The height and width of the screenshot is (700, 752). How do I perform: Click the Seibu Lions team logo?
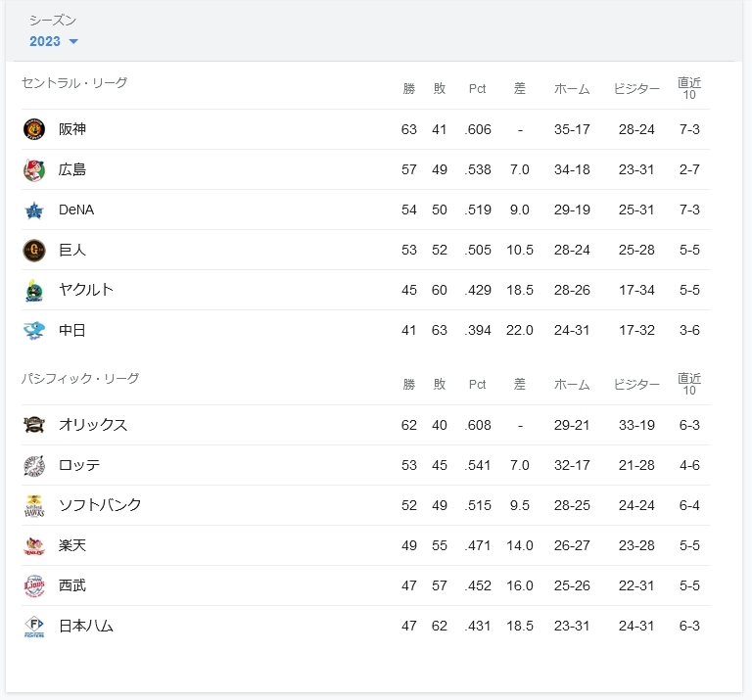(x=34, y=585)
